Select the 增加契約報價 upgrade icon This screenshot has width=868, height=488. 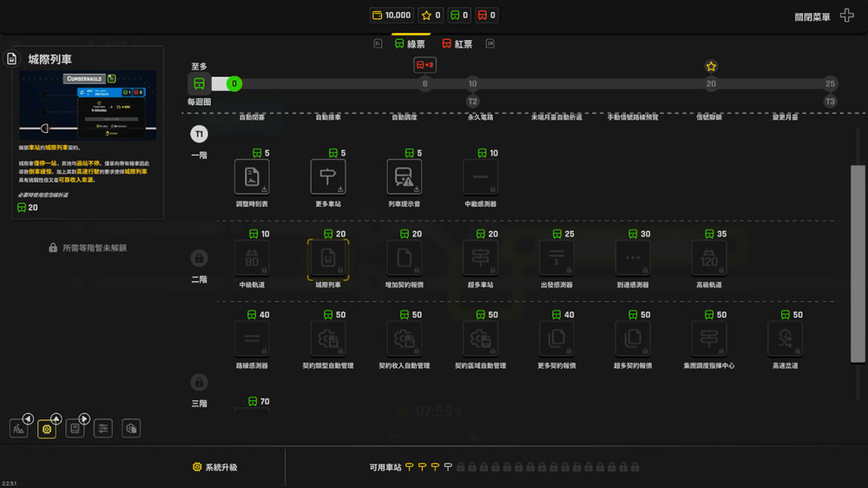coord(404,258)
